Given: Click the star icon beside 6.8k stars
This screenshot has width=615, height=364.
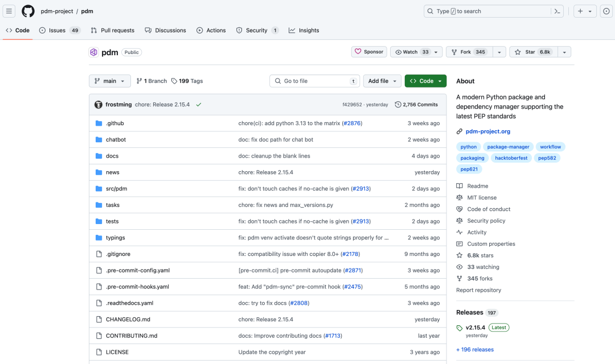Looking at the screenshot, I should coord(460,255).
